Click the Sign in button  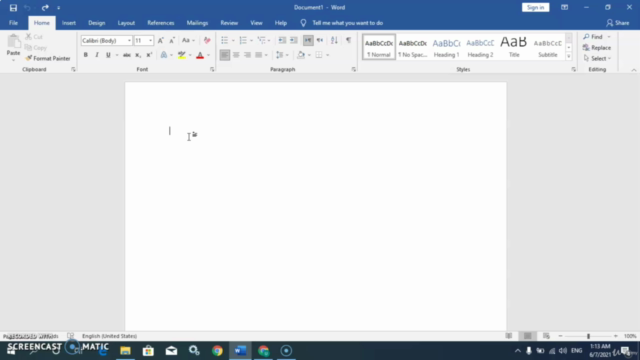point(536,7)
